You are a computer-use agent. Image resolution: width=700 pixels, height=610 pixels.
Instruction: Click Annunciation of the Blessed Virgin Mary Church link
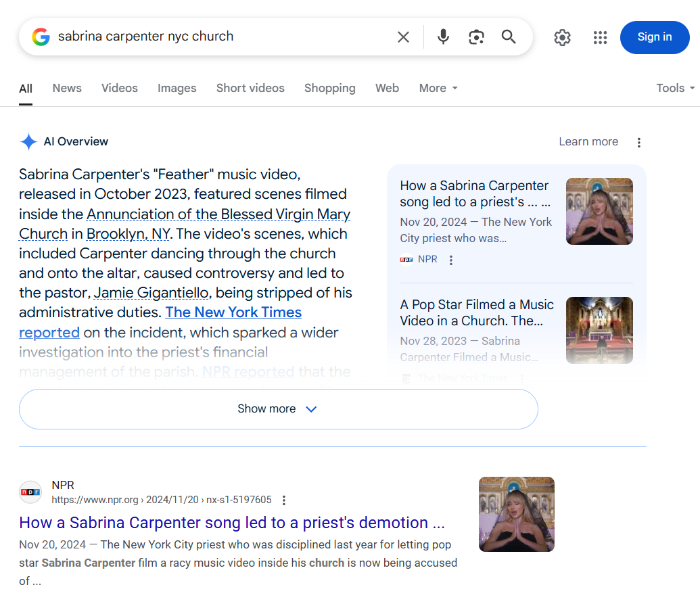pos(218,214)
